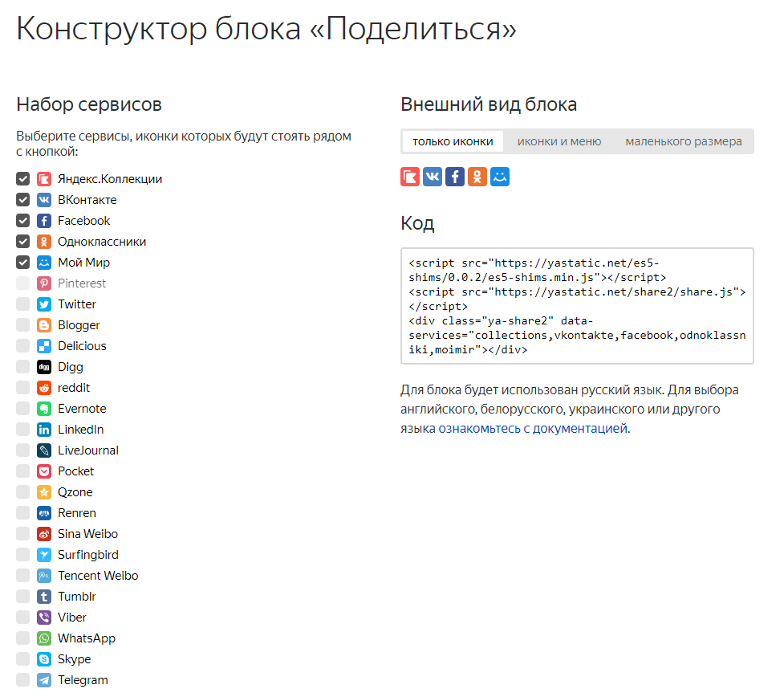Click the LinkedIn icon in the list

pos(44,430)
